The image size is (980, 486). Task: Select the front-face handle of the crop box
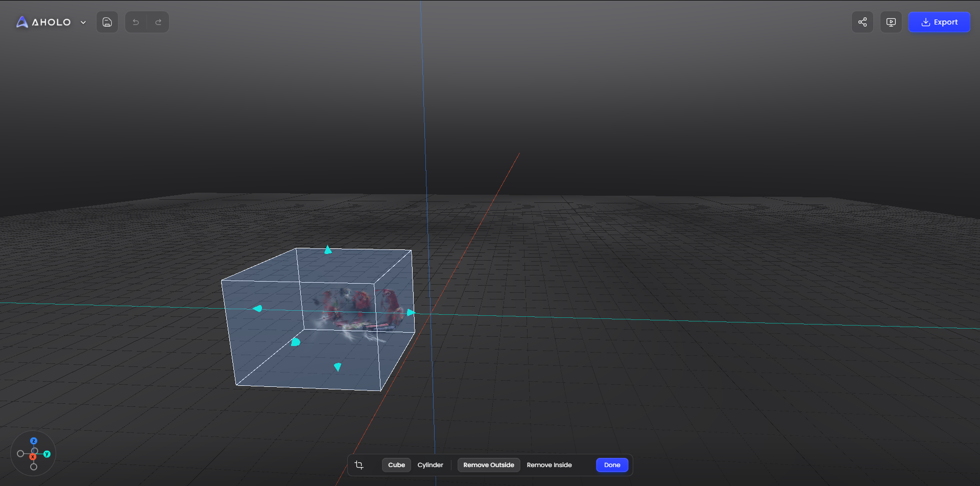(x=296, y=342)
